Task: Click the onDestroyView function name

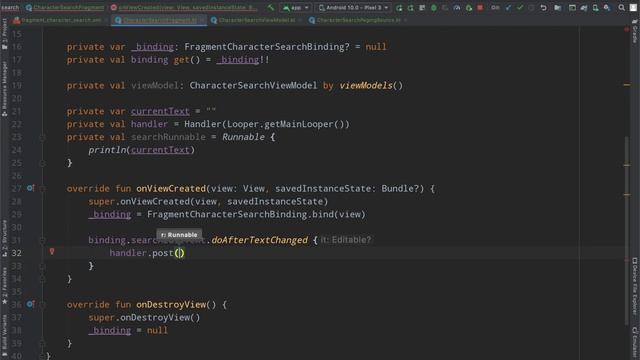Action: click(171, 304)
